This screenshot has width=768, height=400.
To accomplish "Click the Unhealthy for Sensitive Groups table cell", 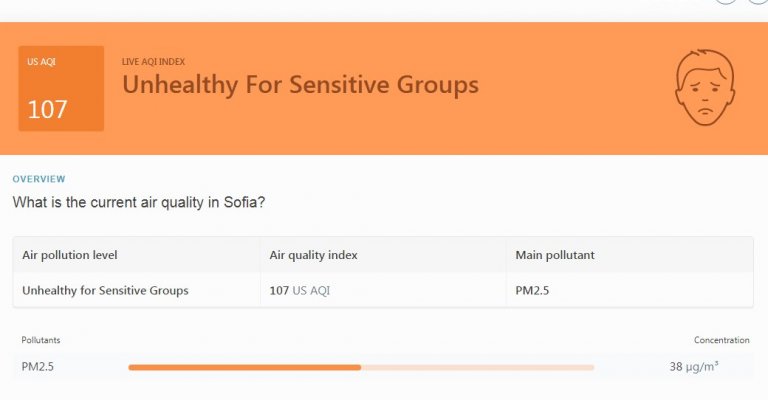I will 105,291.
